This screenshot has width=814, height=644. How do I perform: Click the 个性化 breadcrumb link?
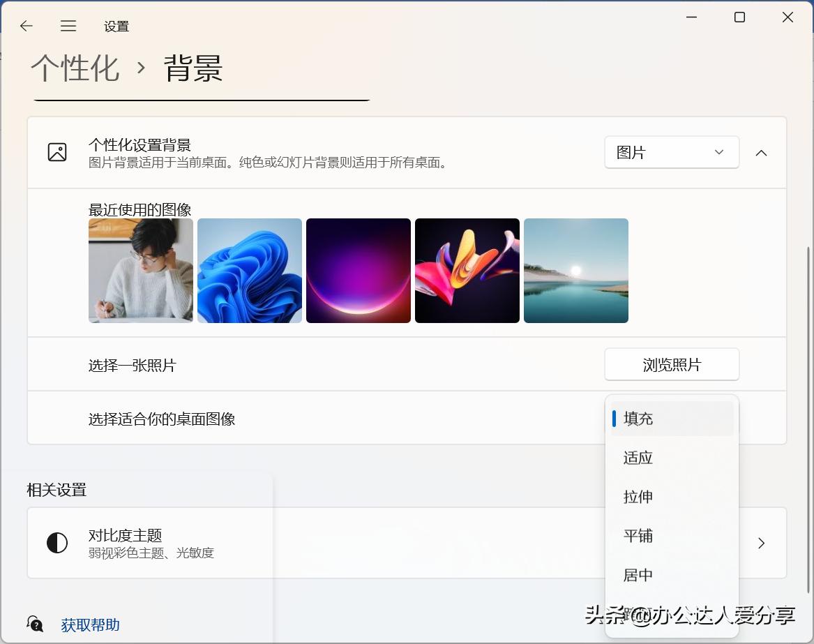75,70
